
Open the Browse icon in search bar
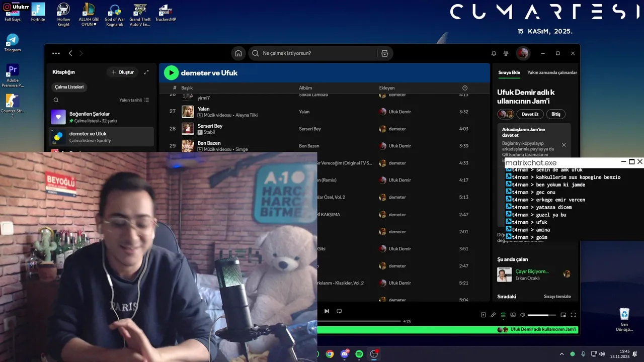[384, 53]
